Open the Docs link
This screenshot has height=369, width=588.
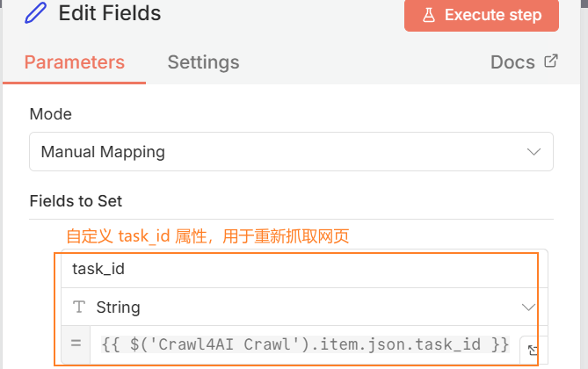click(x=512, y=62)
